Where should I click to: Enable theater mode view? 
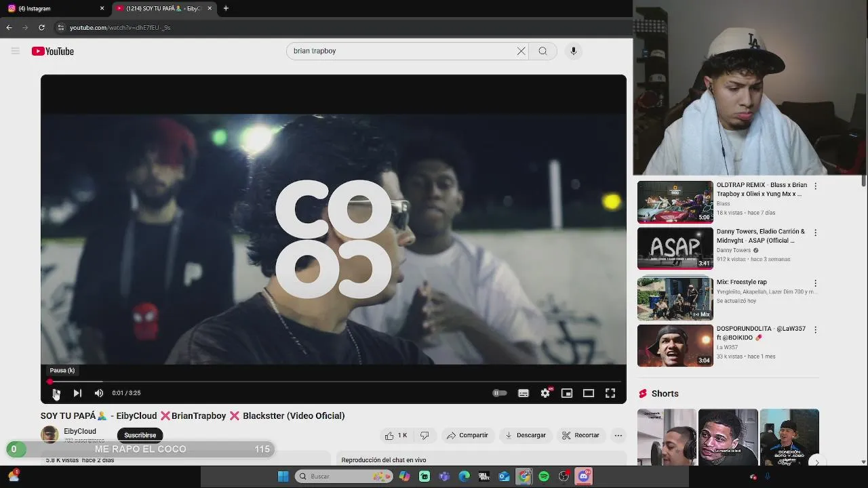pyautogui.click(x=589, y=393)
